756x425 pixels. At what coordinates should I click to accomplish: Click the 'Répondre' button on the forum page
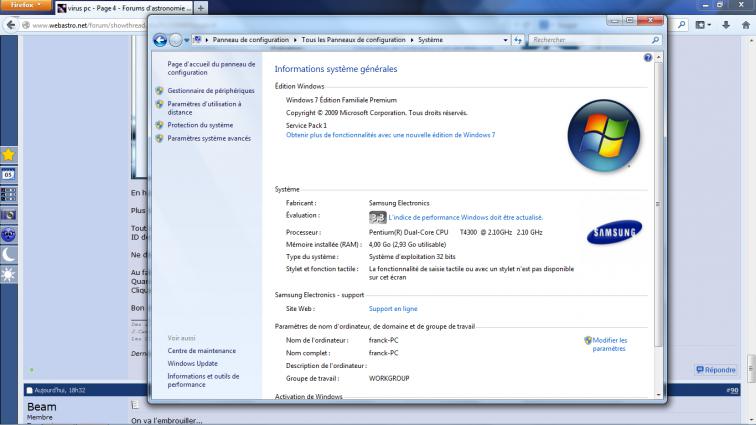tap(716, 370)
